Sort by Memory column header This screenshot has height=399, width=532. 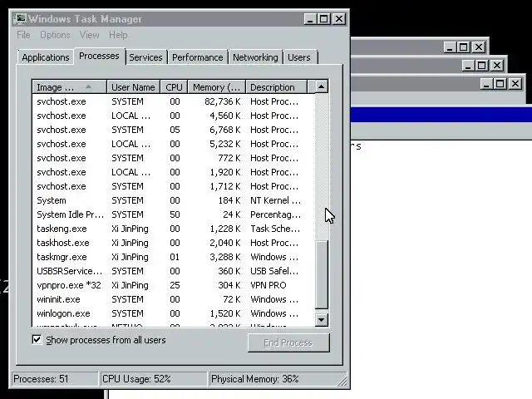click(216, 87)
